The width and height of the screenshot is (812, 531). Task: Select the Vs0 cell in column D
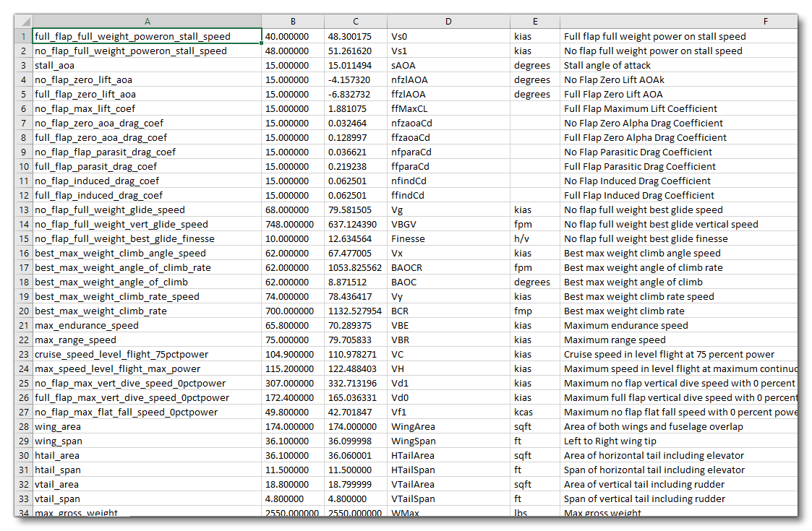448,36
